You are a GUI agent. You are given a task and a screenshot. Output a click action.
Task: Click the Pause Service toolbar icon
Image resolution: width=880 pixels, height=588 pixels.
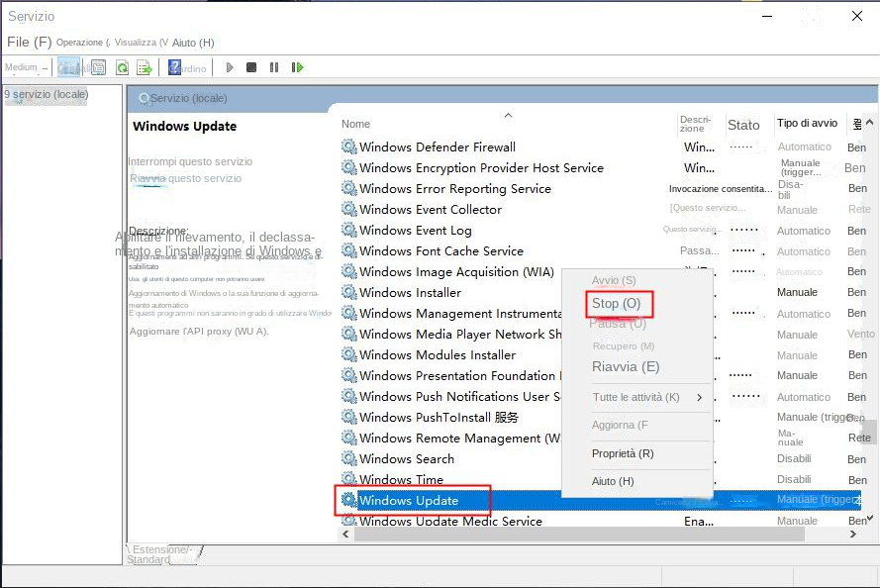[274, 66]
